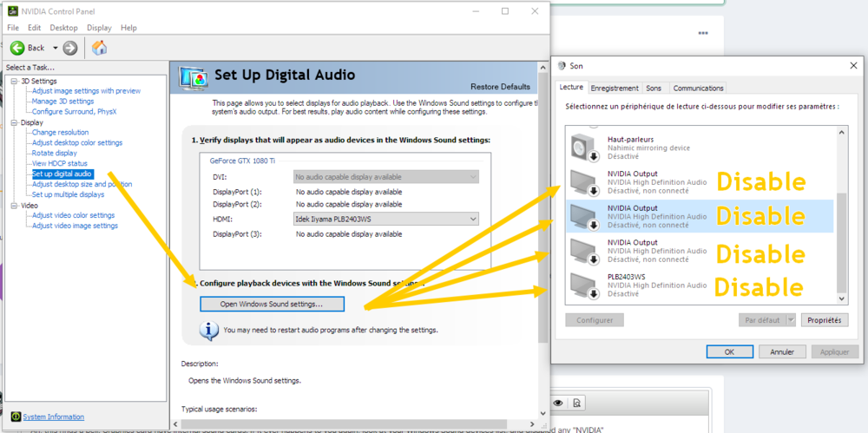This screenshot has width=868, height=433.
Task: Switch to the Communications tab
Action: pyautogui.click(x=698, y=88)
